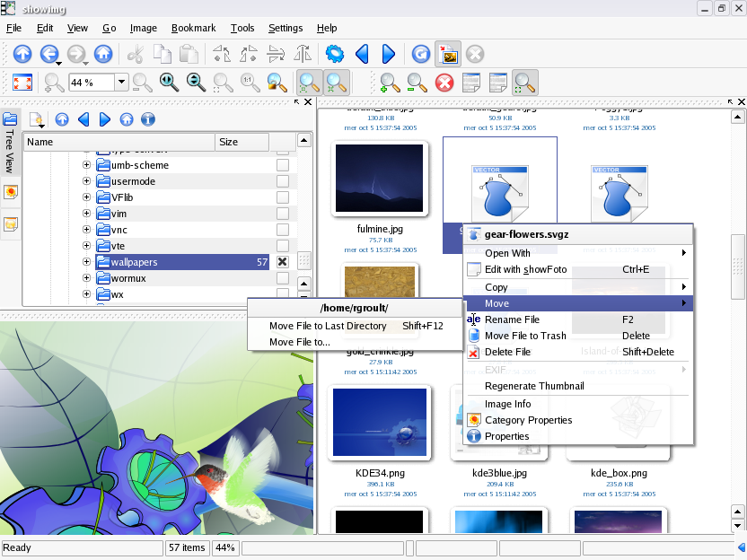The height and width of the screenshot is (560, 747).
Task: Go to next image with blue right triangle
Action: [389, 54]
